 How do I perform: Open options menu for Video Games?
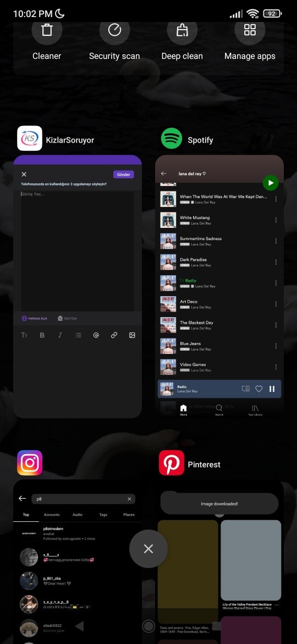(276, 367)
